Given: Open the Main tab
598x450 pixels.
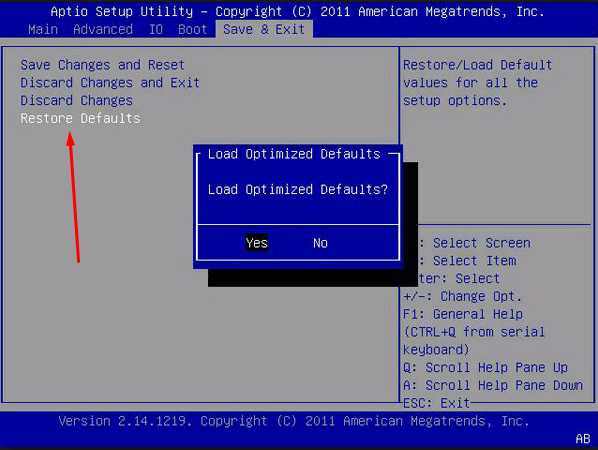Looking at the screenshot, I should pyautogui.click(x=43, y=29).
